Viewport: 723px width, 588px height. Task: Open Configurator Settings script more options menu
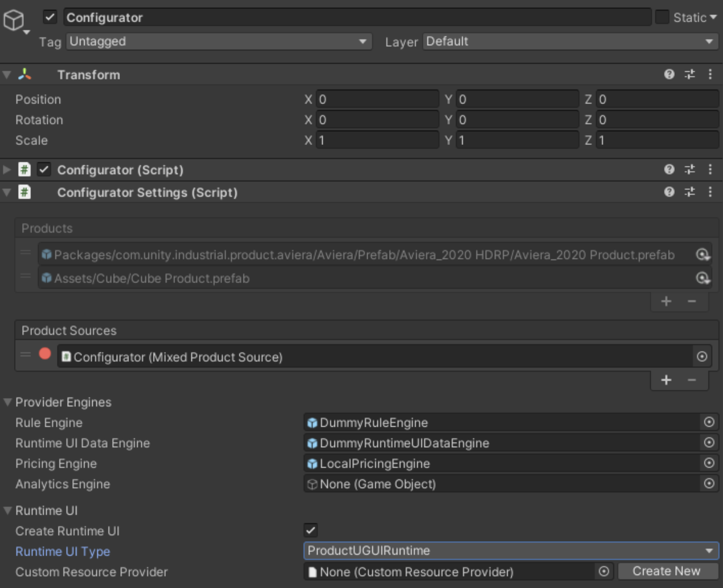710,192
